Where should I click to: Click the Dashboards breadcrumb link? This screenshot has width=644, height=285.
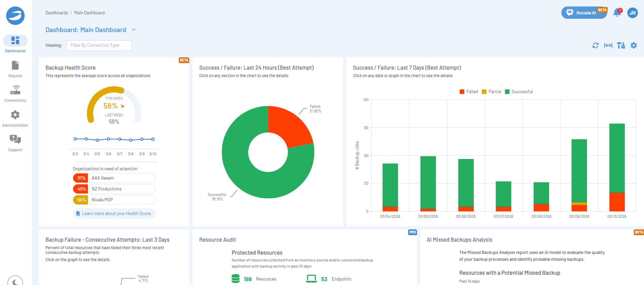click(57, 13)
